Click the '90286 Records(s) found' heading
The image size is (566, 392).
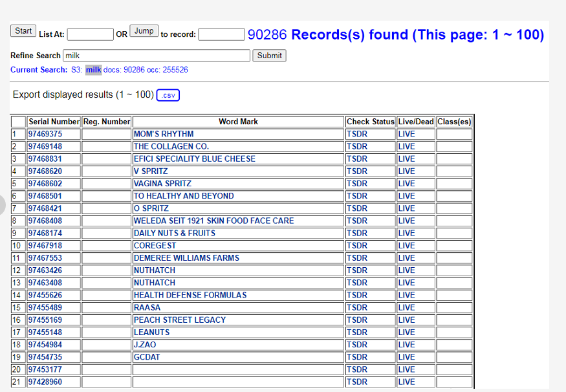pos(396,35)
